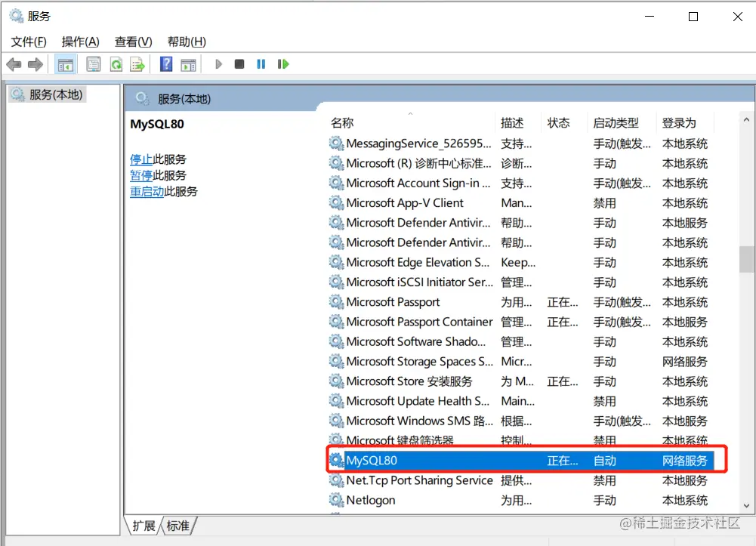Click the Keep... description of Edge Elevation
This screenshot has width=756, height=546.
coord(518,262)
